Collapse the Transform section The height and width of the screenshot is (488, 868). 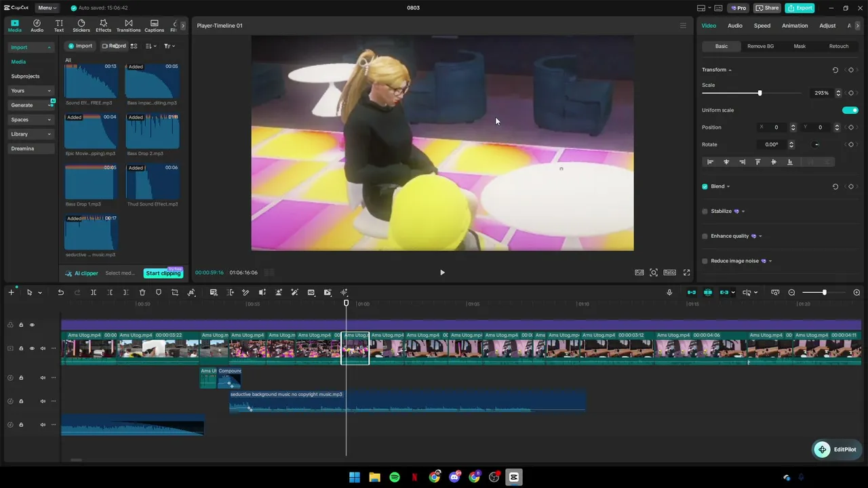click(730, 70)
